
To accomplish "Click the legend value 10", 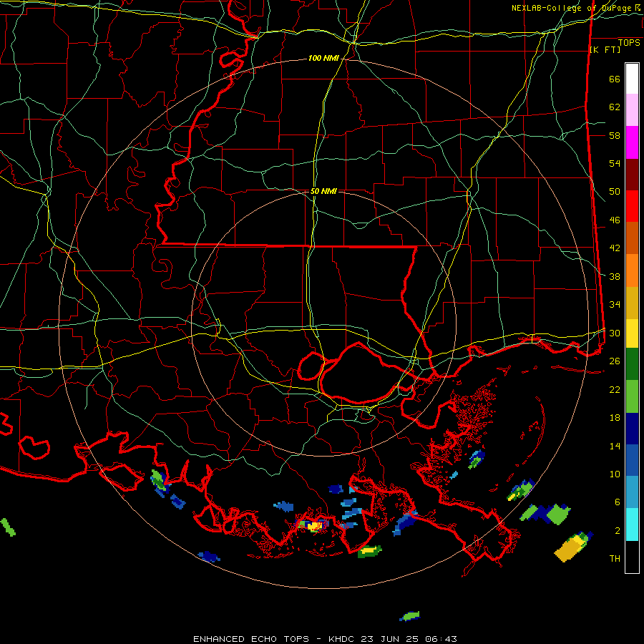I will tap(615, 474).
